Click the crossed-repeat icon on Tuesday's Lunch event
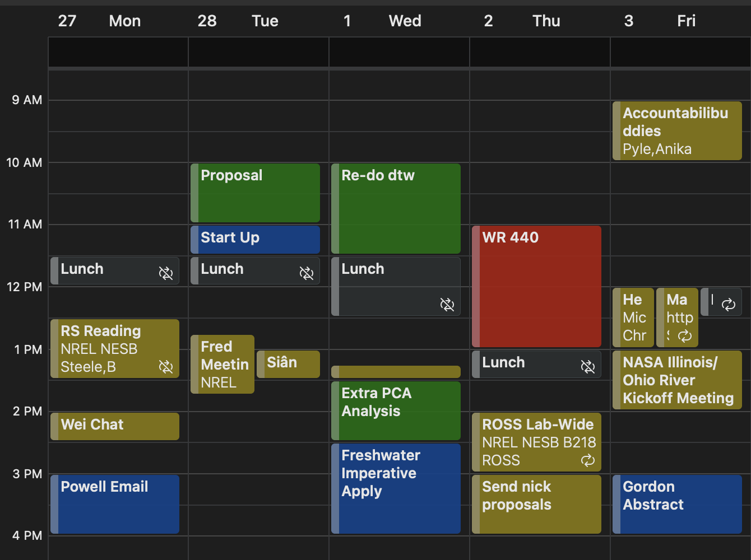This screenshot has height=560, width=751. [x=307, y=273]
